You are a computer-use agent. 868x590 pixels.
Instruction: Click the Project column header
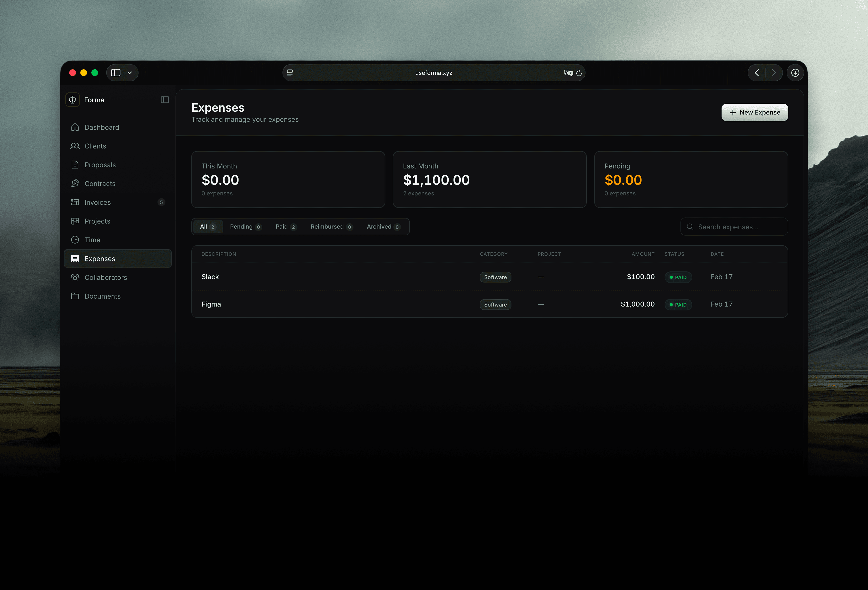549,254
